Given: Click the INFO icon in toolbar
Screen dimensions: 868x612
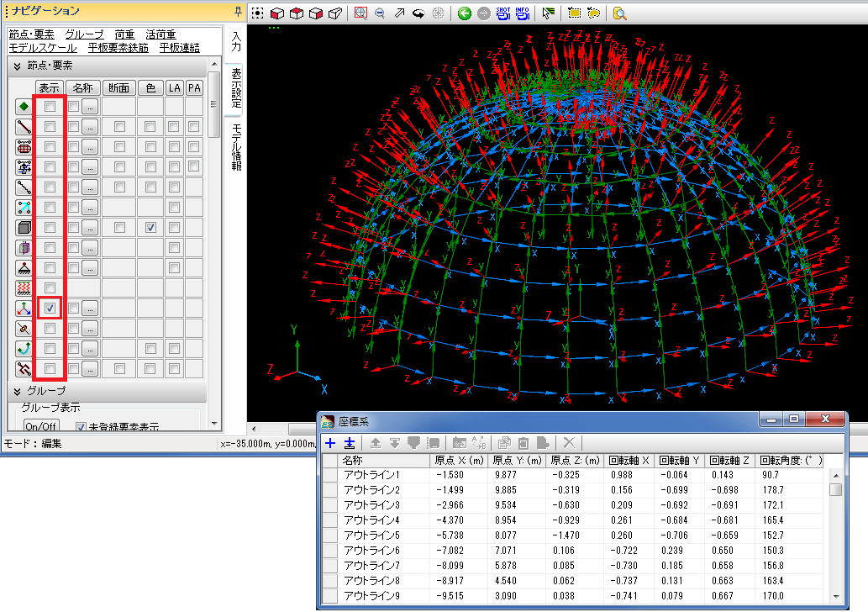Looking at the screenshot, I should pyautogui.click(x=522, y=13).
